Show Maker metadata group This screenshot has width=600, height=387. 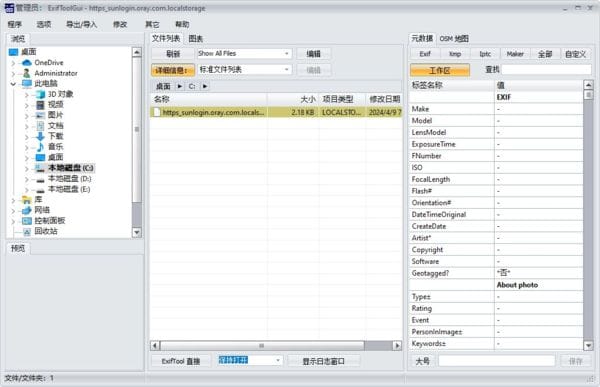click(515, 54)
